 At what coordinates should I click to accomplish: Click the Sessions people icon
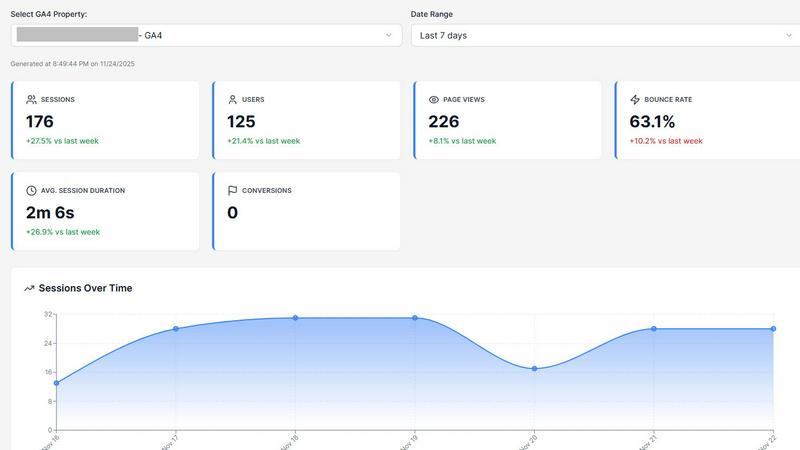32,100
